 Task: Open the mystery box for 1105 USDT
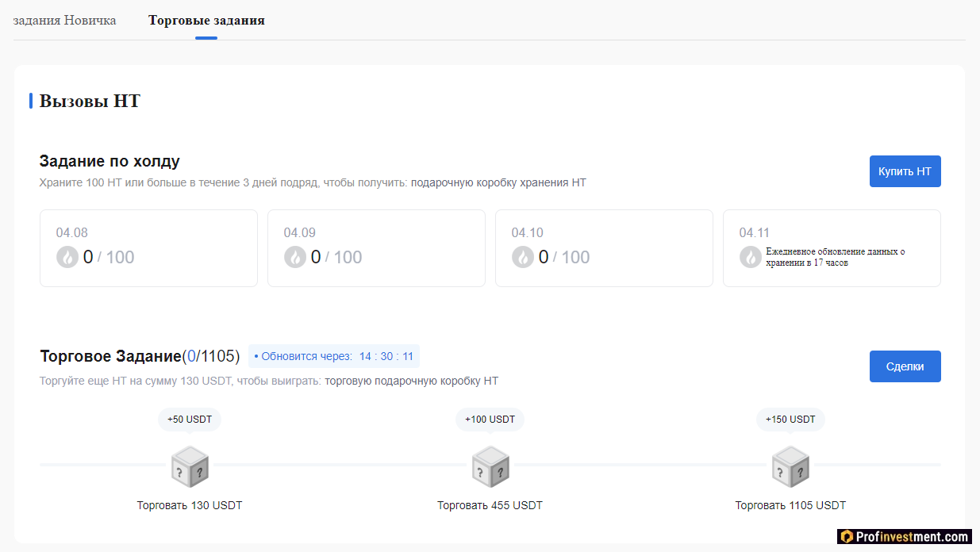tap(790, 466)
